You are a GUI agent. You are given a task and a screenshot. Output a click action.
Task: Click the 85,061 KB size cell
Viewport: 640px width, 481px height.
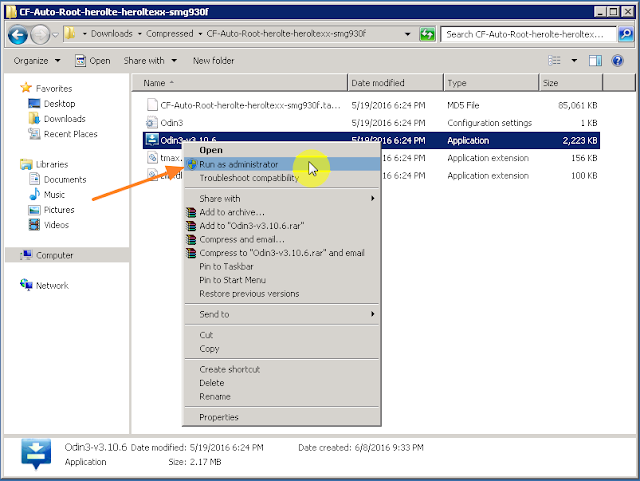tap(578, 105)
